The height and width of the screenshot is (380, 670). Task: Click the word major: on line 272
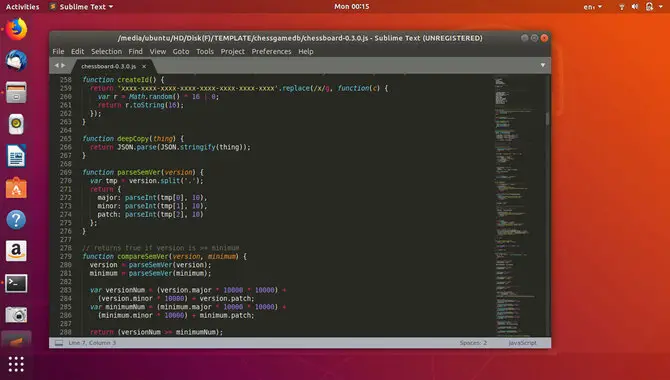tap(109, 197)
